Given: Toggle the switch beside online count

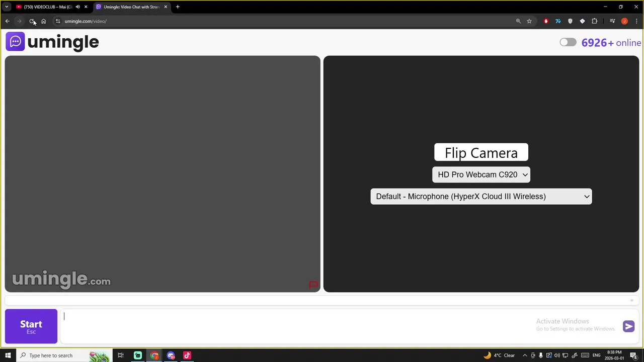Looking at the screenshot, I should (568, 42).
